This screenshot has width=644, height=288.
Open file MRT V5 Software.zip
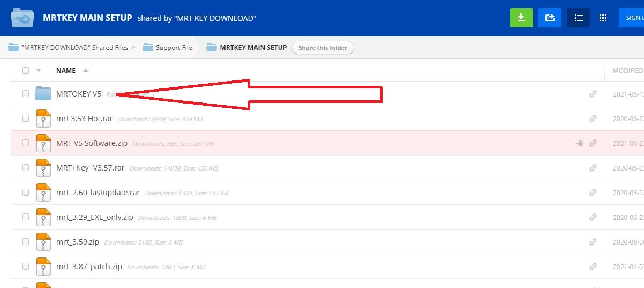pos(92,143)
